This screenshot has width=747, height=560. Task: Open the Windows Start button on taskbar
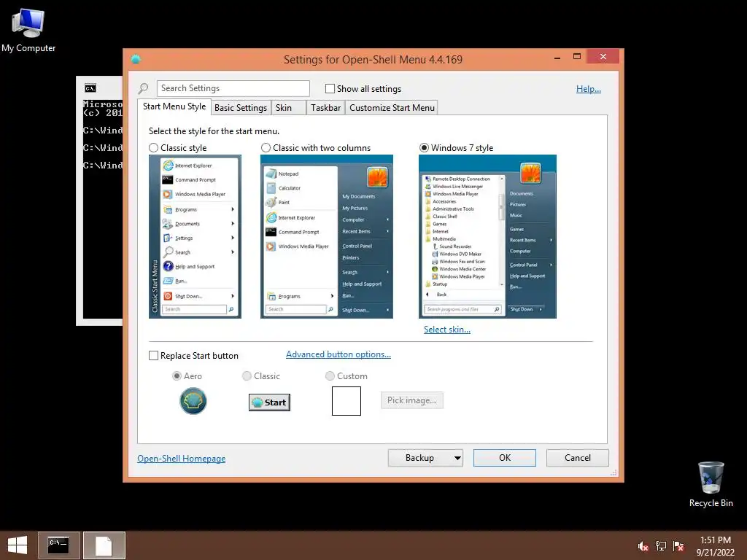18,545
